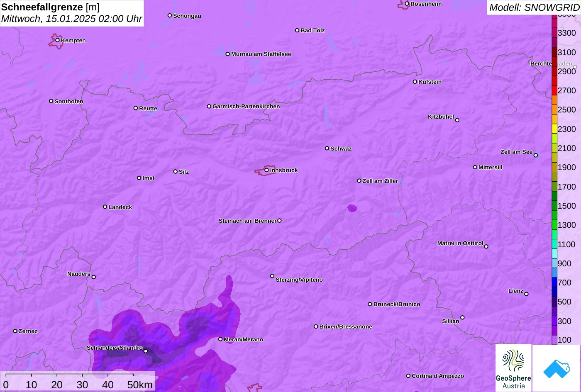Image resolution: width=581 pixels, height=392 pixels.
Task: Select the "Matrei in Osttirol" label
Action: pos(460,243)
